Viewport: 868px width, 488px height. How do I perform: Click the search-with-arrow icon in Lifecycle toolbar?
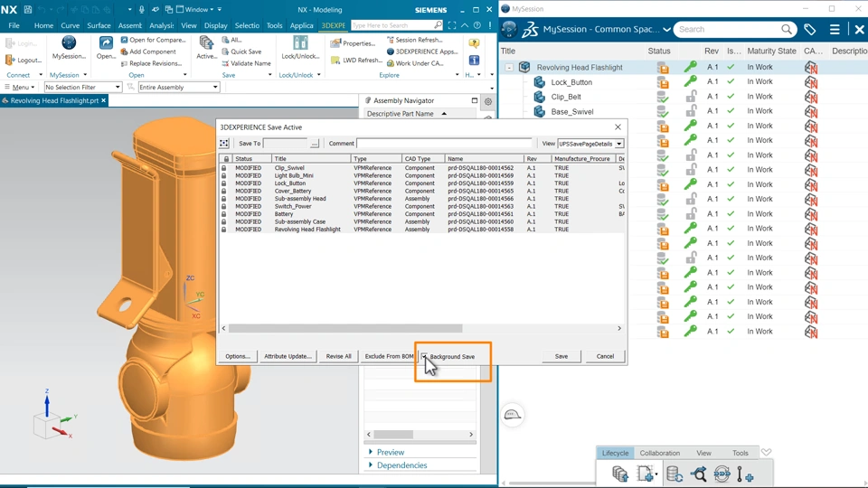[x=698, y=474]
